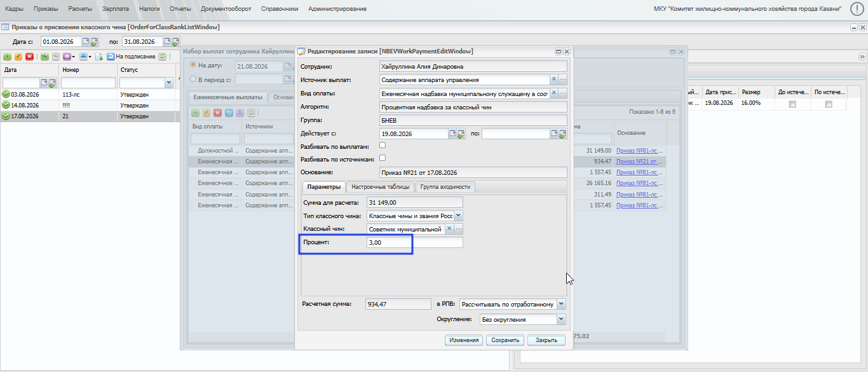Click the green checkmark approve icon in orders toolbar
The image size is (868, 372).
[x=44, y=57]
